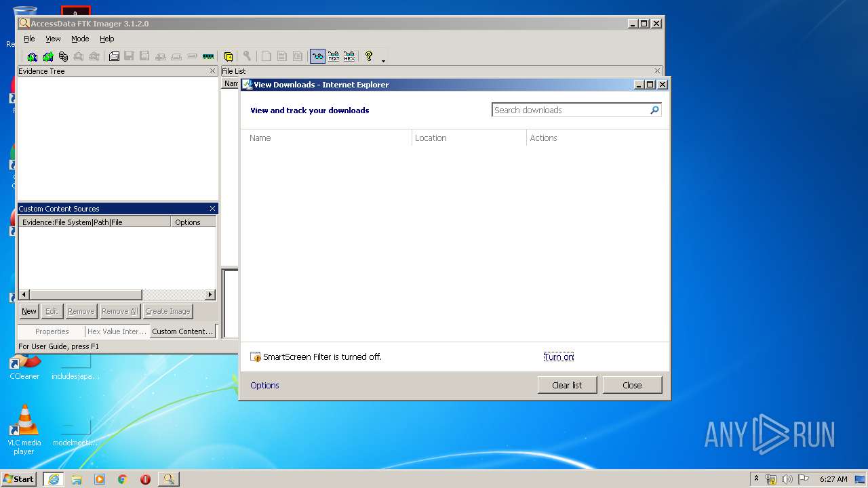
Task: Click the volume speaker tray icon
Action: tap(787, 479)
